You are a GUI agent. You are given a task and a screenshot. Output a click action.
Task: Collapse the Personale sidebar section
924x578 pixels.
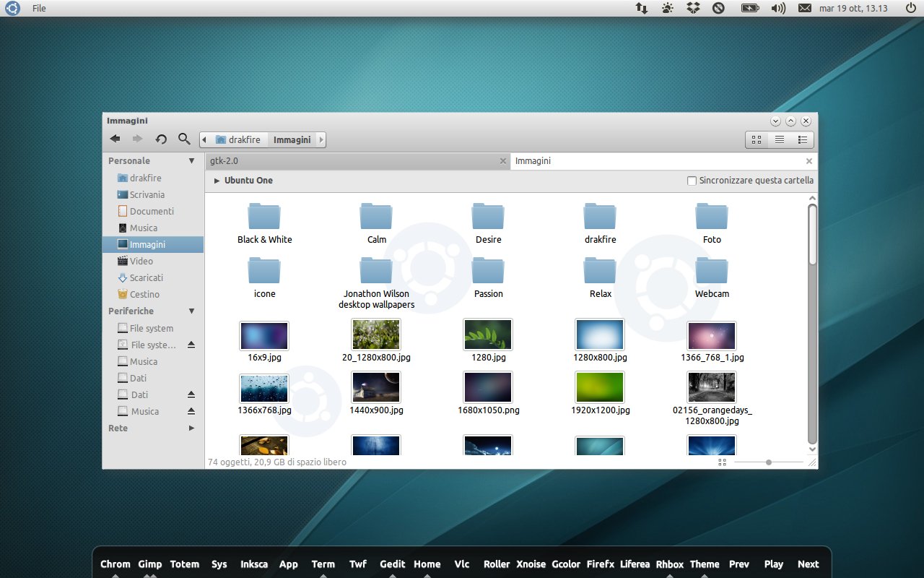click(x=191, y=160)
